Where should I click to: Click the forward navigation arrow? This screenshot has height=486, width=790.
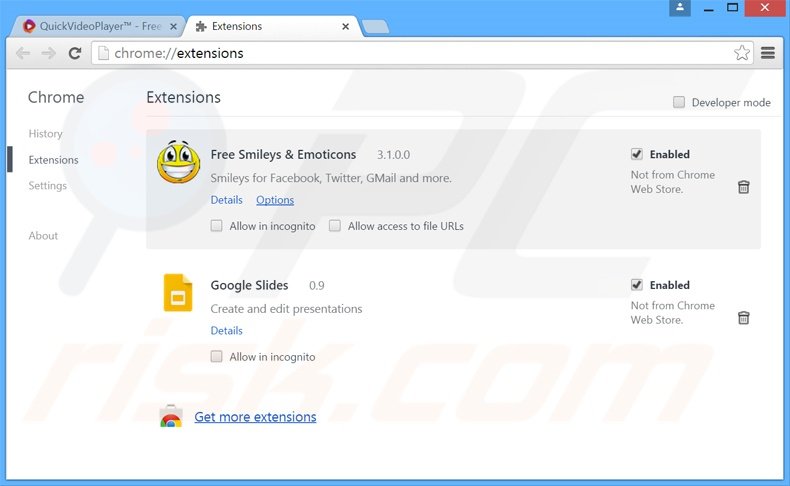(x=48, y=53)
